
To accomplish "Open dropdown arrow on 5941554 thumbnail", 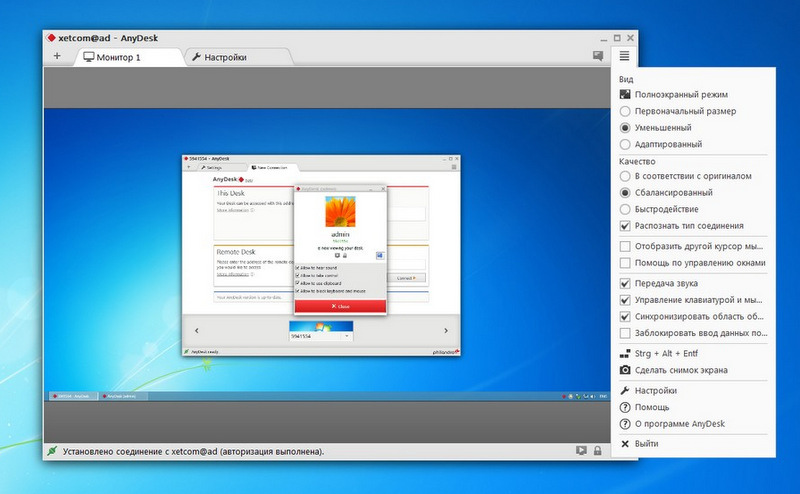I will pos(347,336).
